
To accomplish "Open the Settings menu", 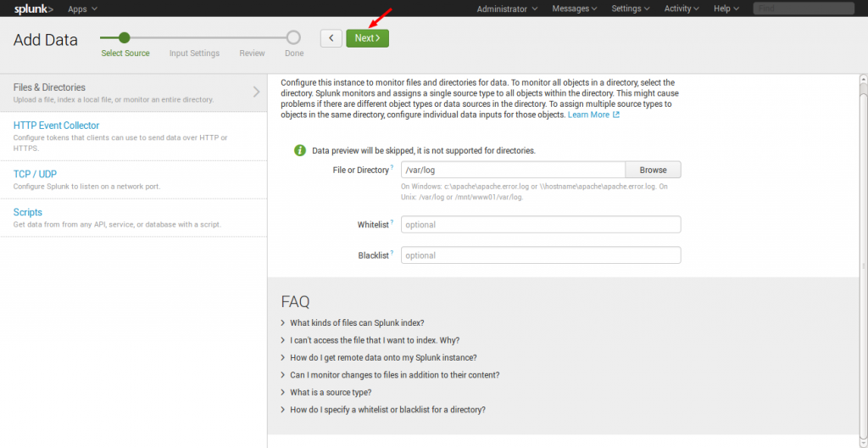I will (631, 8).
